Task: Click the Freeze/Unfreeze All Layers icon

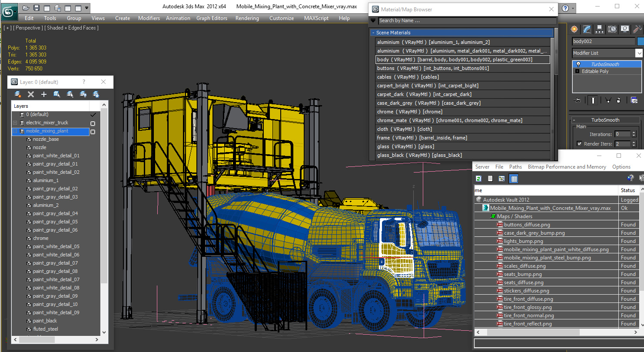Action: [x=96, y=94]
